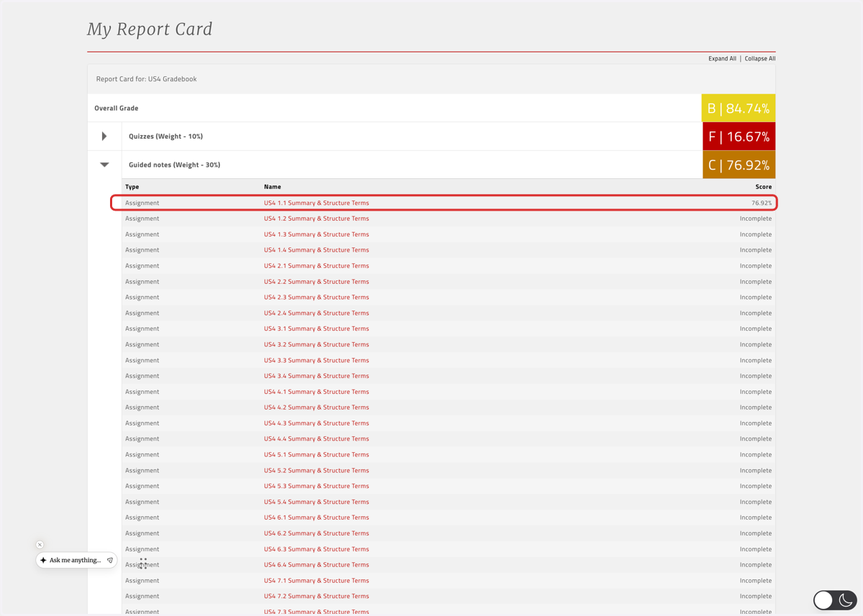Open US4 6.1 Summary & Structure Terms

click(316, 518)
